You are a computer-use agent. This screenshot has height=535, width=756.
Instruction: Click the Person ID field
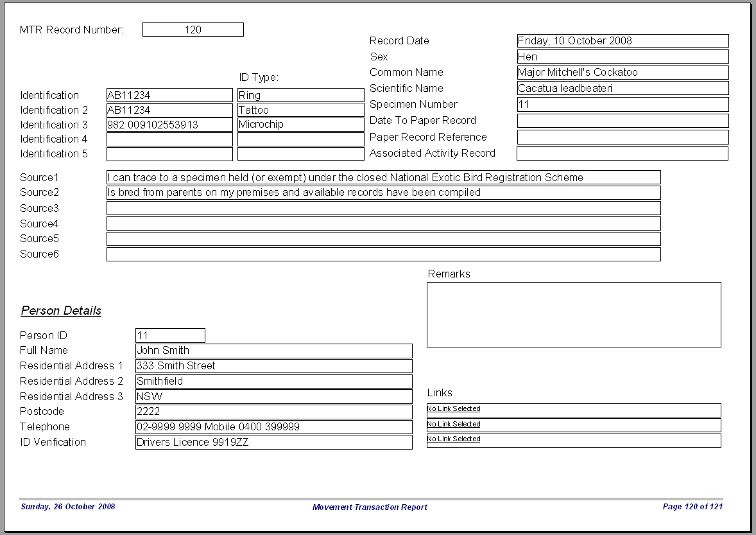(x=170, y=335)
